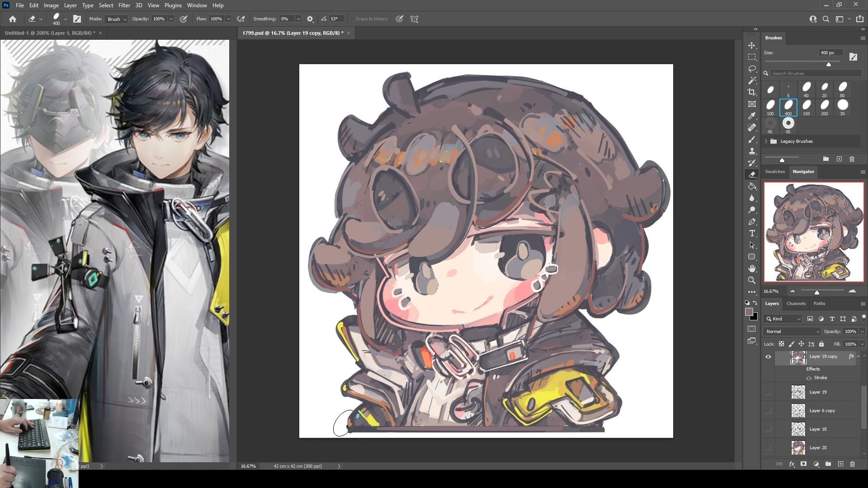868x488 pixels.
Task: Toggle visibility of Stroke effect
Action: [x=809, y=378]
